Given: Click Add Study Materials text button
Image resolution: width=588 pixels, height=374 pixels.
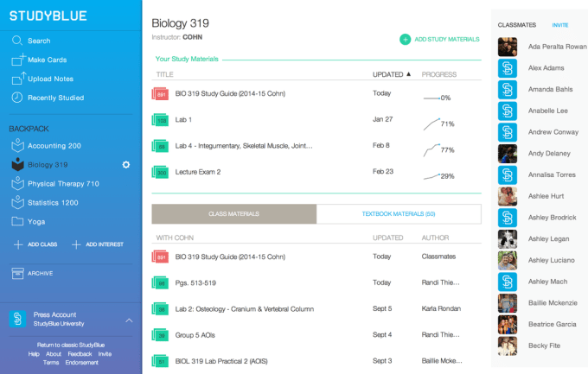Looking at the screenshot, I should [x=447, y=39].
